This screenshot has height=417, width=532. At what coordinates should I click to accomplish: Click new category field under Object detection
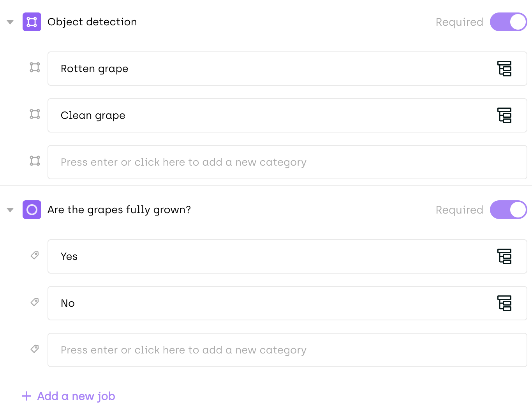[287, 162]
